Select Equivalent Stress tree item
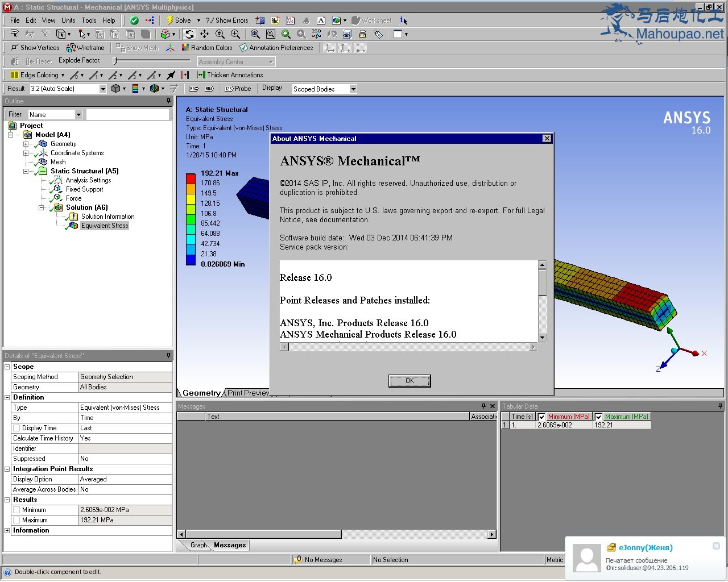This screenshot has width=728, height=582. pos(105,226)
